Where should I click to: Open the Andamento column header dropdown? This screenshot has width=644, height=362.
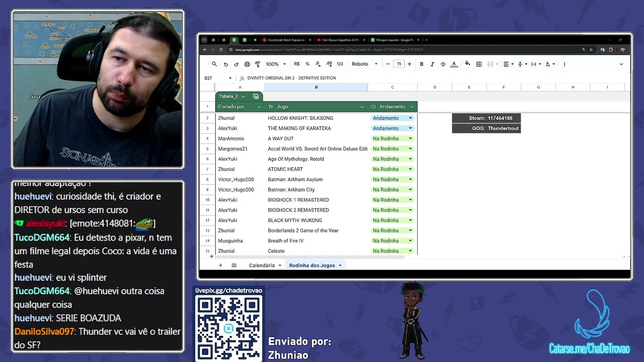pos(412,107)
